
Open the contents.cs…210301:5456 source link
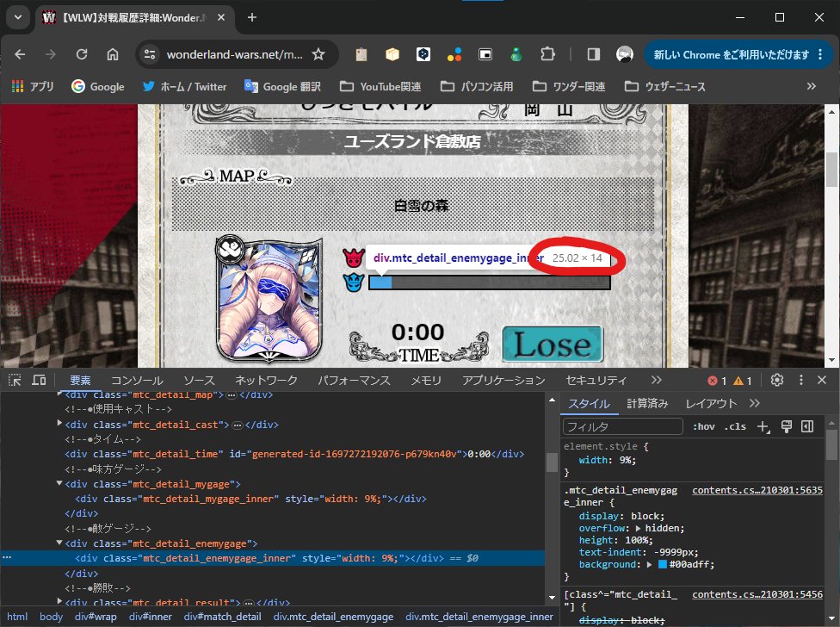(757, 594)
